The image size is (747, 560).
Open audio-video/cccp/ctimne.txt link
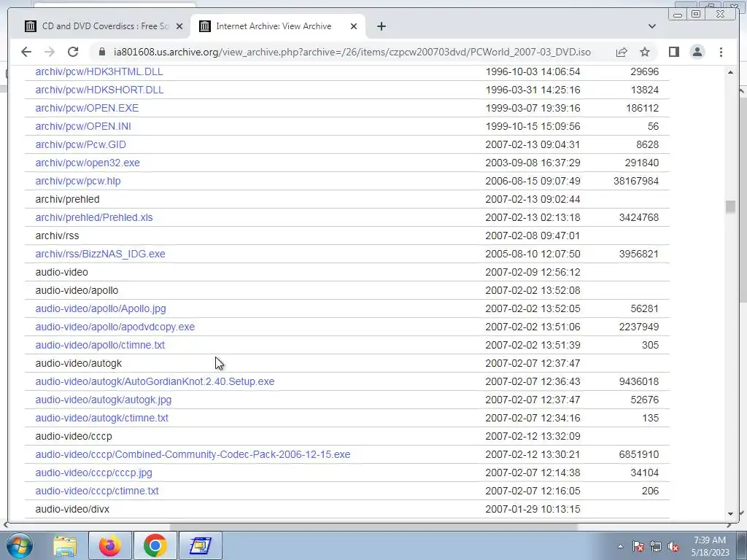pyautogui.click(x=97, y=491)
